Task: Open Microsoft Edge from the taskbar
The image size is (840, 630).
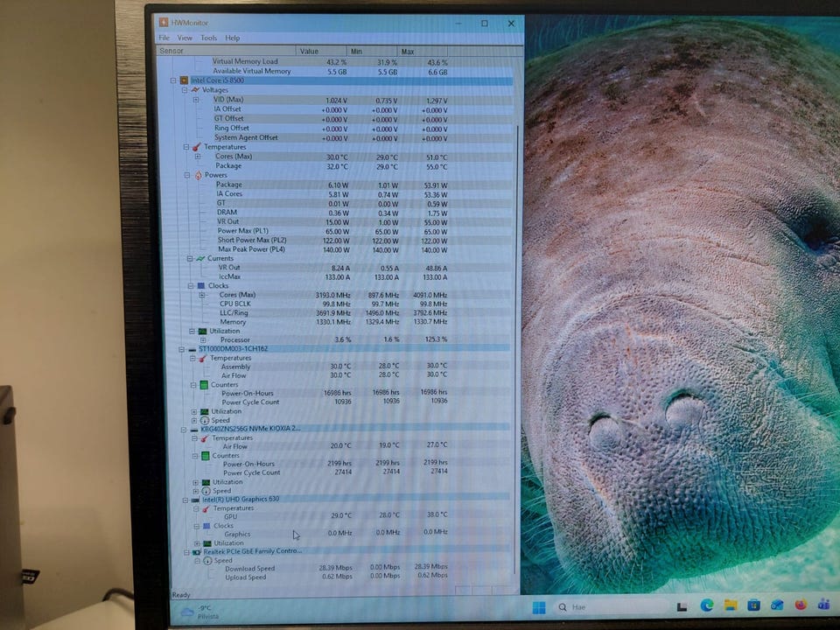Action: pos(707,605)
